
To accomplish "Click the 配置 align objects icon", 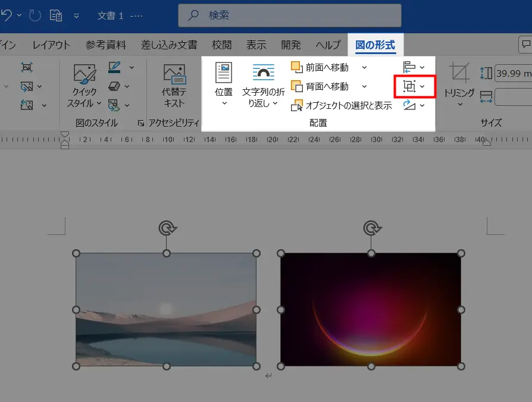I will [x=409, y=67].
